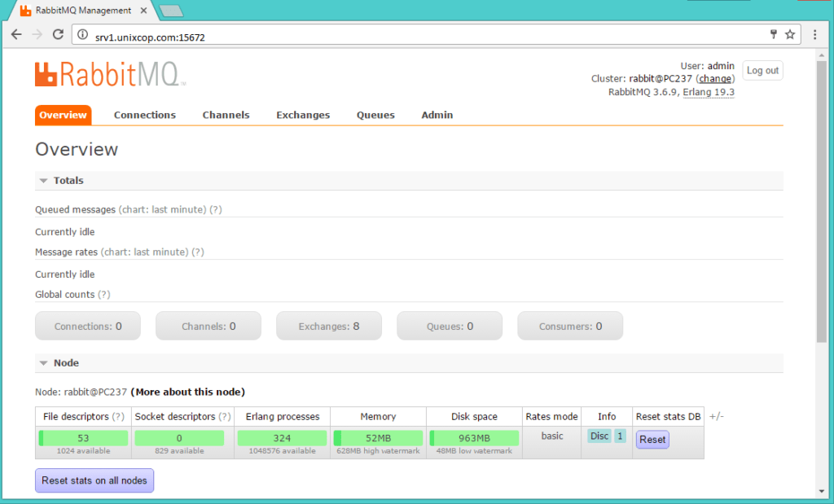Image resolution: width=834 pixels, height=504 pixels.
Task: Open help for Socket descriptors column
Action: [225, 417]
